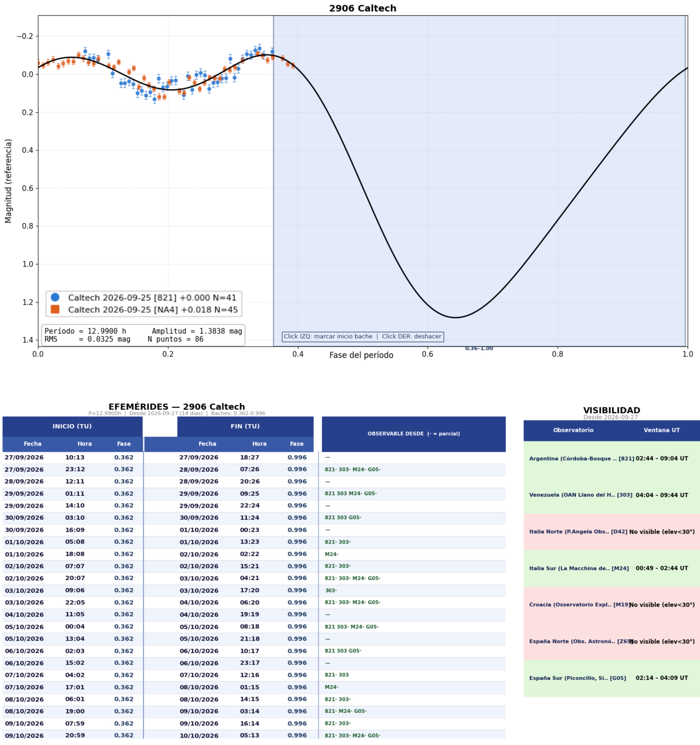Click '821 303 M24· G05·' on the 29/09/2026 09:25 row
Viewport: 700px width, 745px height.
click(351, 494)
